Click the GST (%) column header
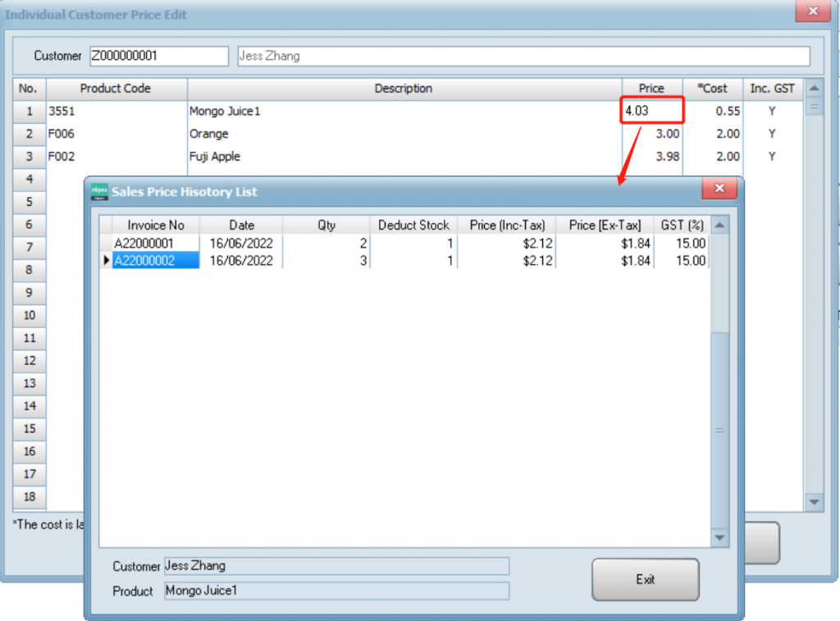This screenshot has width=840, height=621. click(x=682, y=225)
